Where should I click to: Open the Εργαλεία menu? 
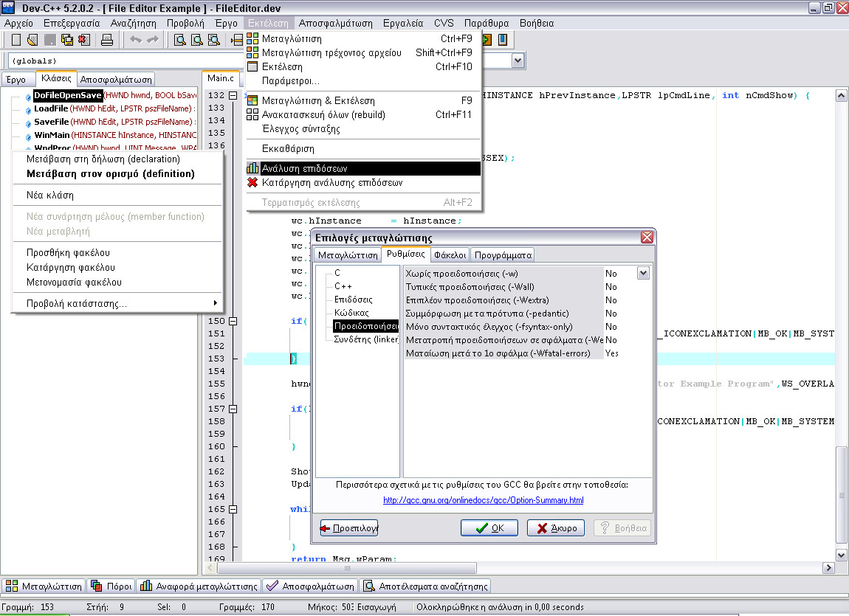tap(403, 24)
